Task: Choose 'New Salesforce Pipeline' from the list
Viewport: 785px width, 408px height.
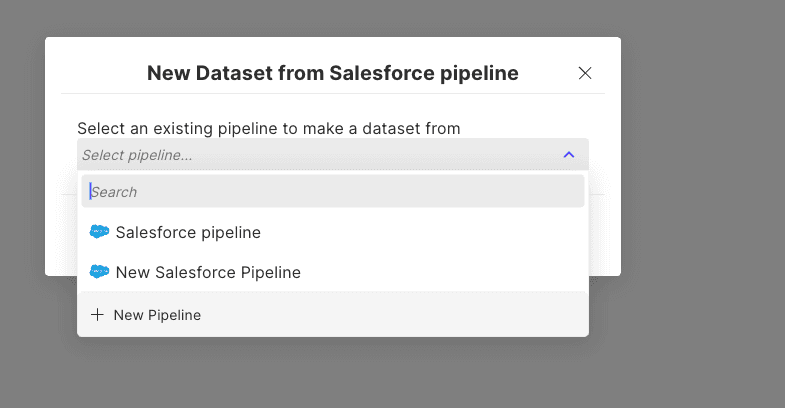Action: (x=333, y=272)
